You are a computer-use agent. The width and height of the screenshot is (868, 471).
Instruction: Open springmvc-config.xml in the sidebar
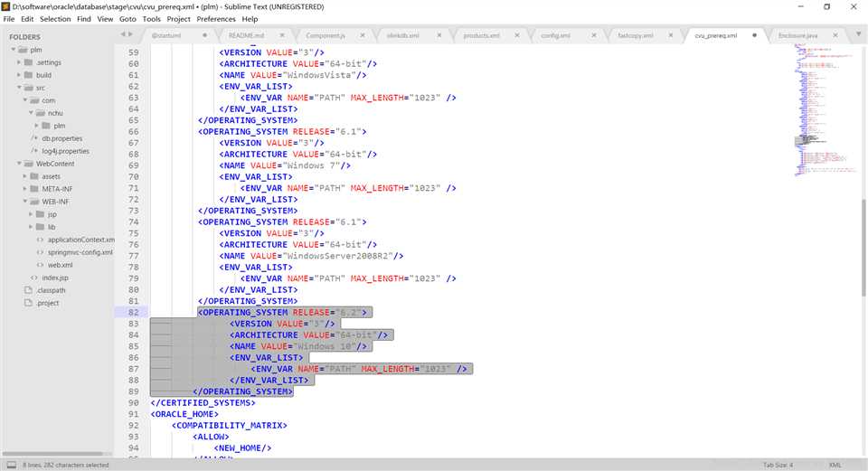coord(80,252)
